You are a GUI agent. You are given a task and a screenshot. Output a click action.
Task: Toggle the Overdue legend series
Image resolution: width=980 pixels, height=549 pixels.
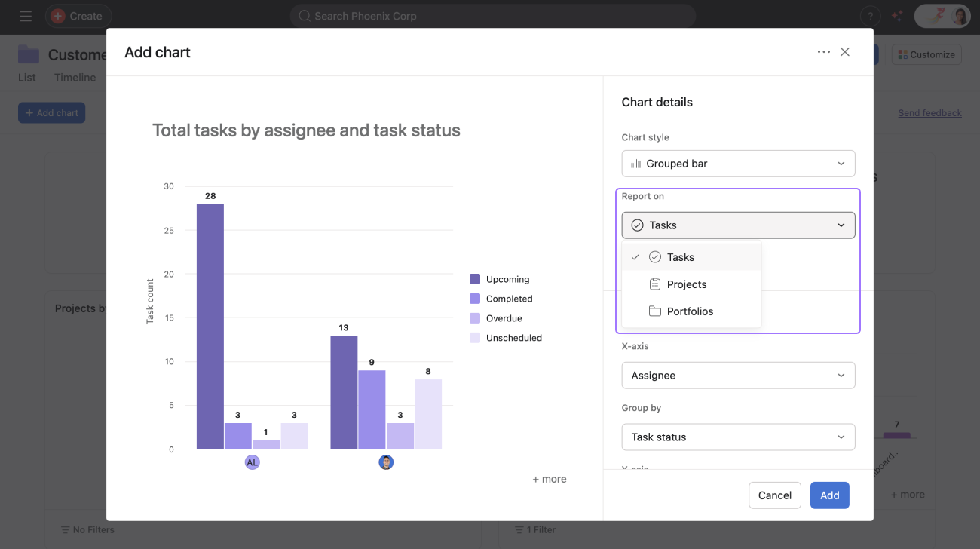504,318
